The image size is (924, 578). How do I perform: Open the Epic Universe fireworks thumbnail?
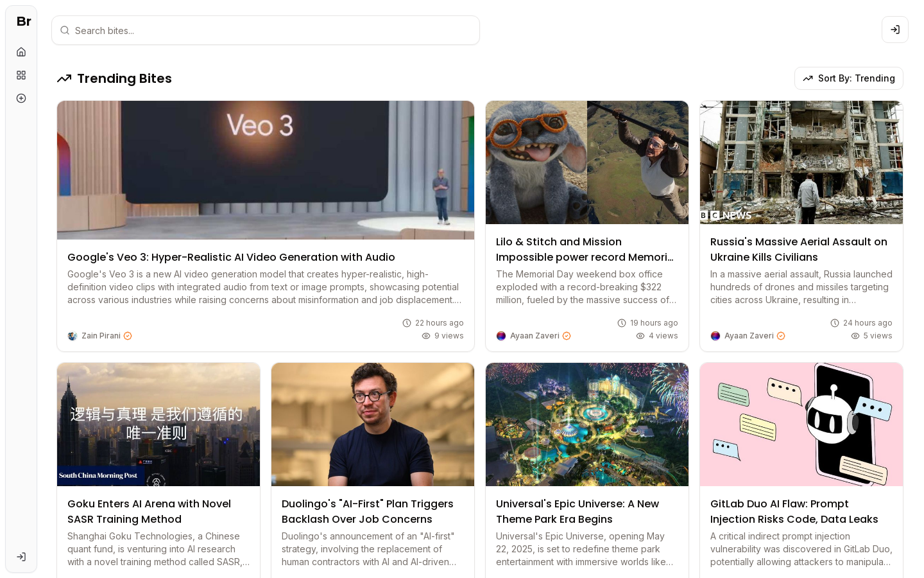coord(587,425)
